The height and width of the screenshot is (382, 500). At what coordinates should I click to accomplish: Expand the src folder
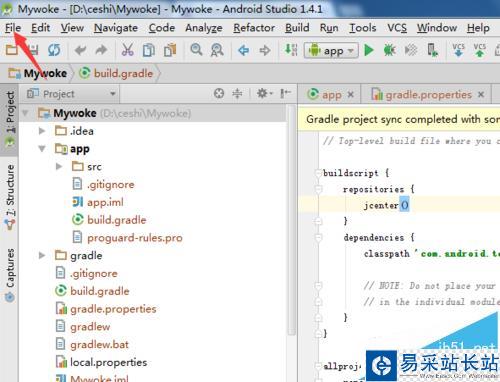(59, 166)
